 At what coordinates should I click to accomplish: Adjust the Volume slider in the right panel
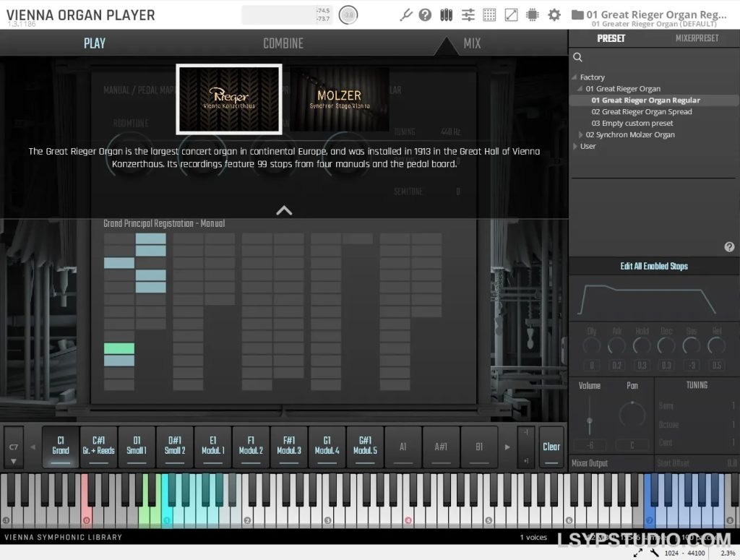pyautogui.click(x=590, y=419)
